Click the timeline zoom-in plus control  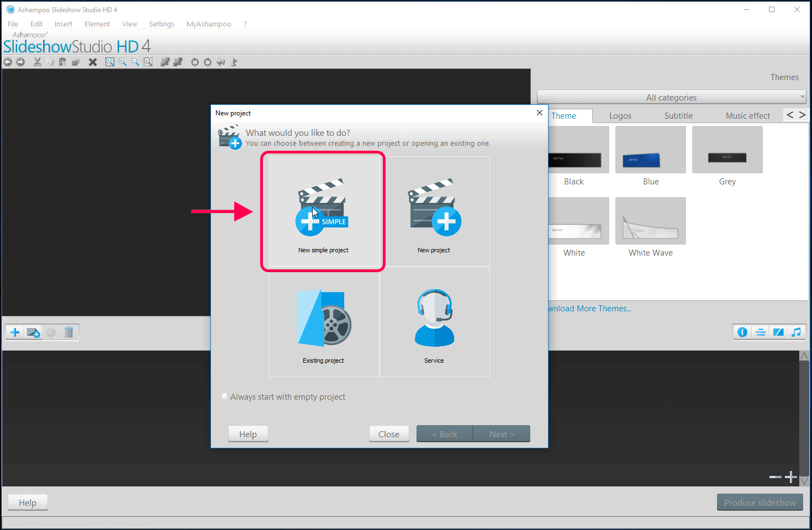(x=791, y=477)
